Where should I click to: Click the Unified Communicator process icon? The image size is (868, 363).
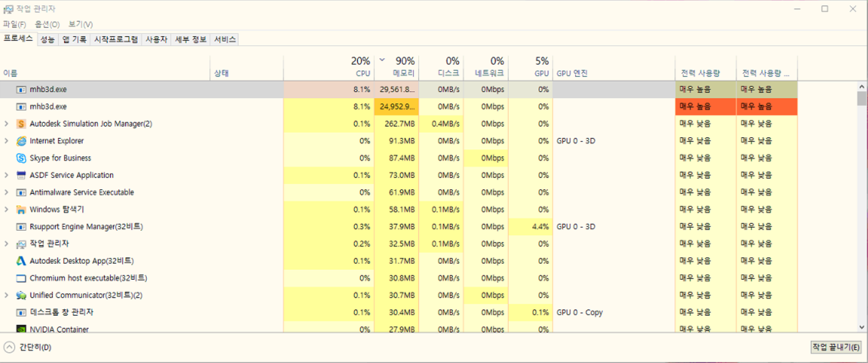pos(21,295)
